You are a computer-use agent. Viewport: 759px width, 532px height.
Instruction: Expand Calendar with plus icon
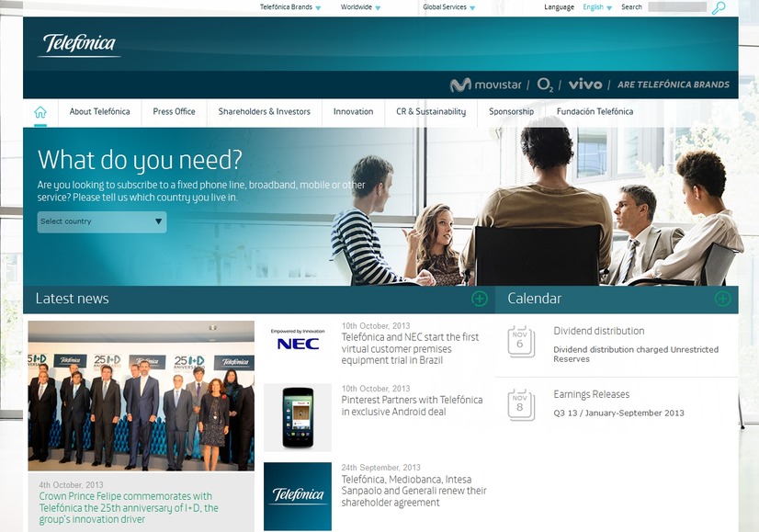[x=722, y=299]
